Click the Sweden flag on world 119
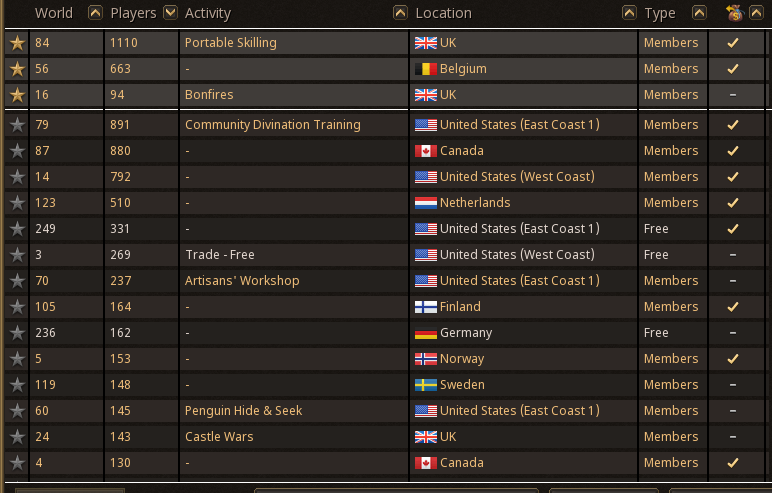Image resolution: width=772 pixels, height=493 pixels. (x=426, y=385)
